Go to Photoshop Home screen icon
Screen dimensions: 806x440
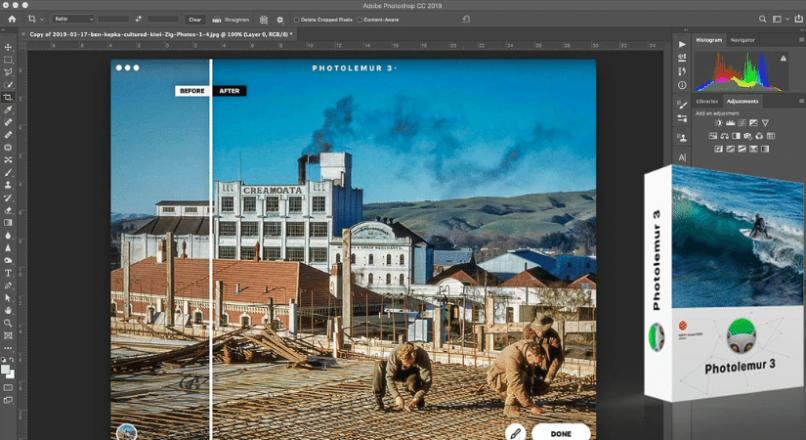pos(12,19)
